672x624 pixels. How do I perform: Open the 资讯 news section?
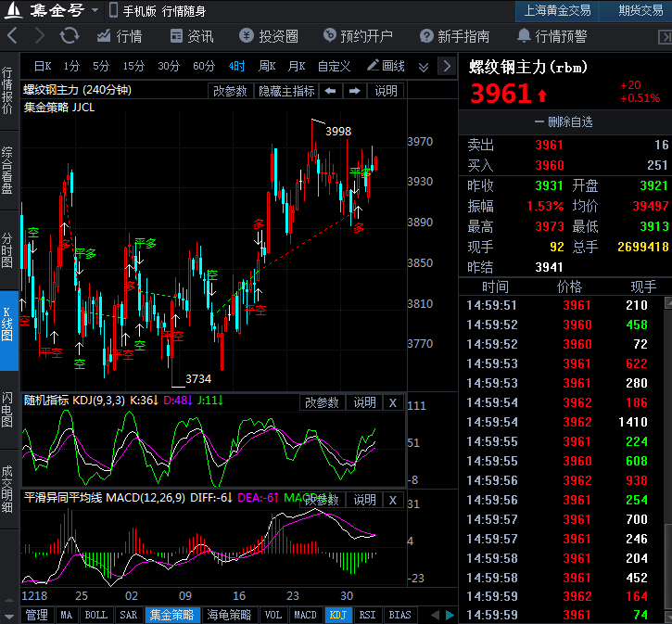[192, 36]
